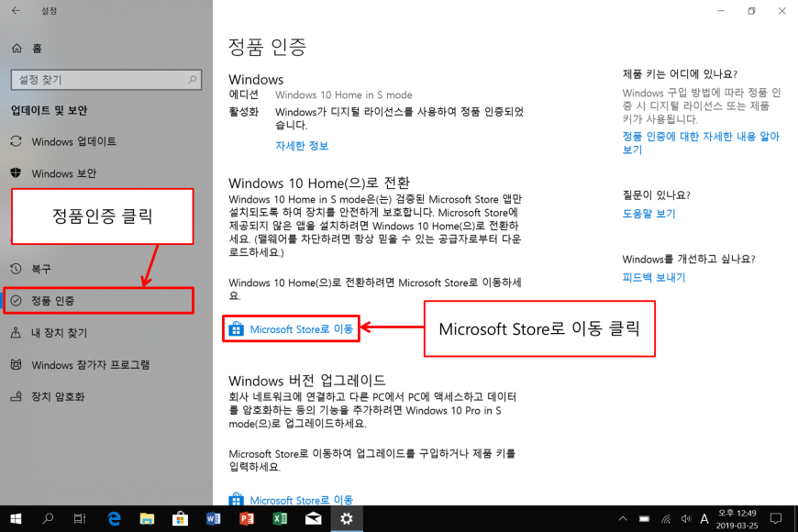Click the Settings gear on taskbar
Screen dimensions: 798x532
point(347,519)
